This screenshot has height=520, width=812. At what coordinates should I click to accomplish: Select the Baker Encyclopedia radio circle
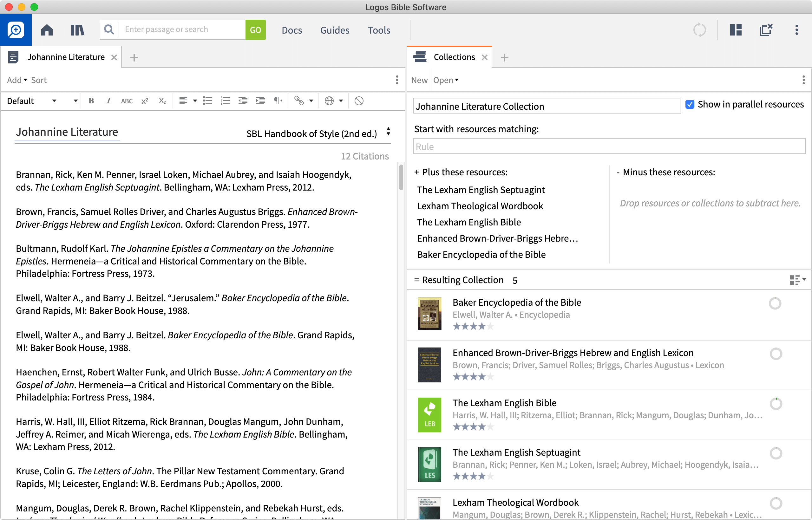775,303
